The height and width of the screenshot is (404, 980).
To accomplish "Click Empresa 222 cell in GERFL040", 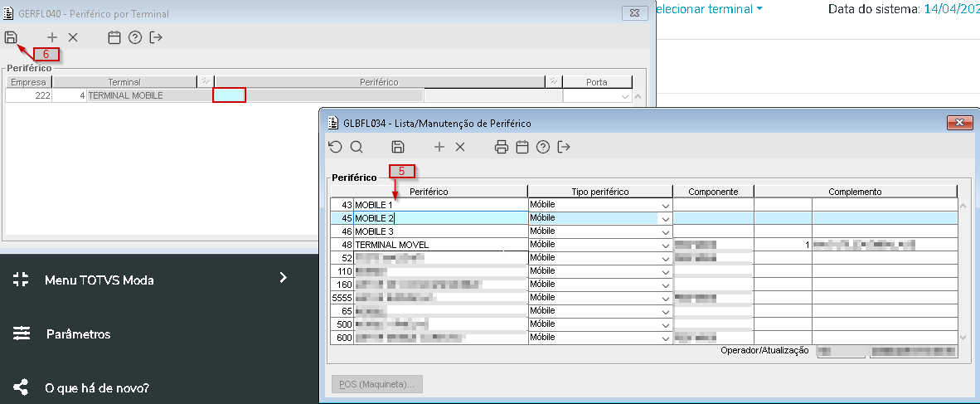I will [29, 95].
